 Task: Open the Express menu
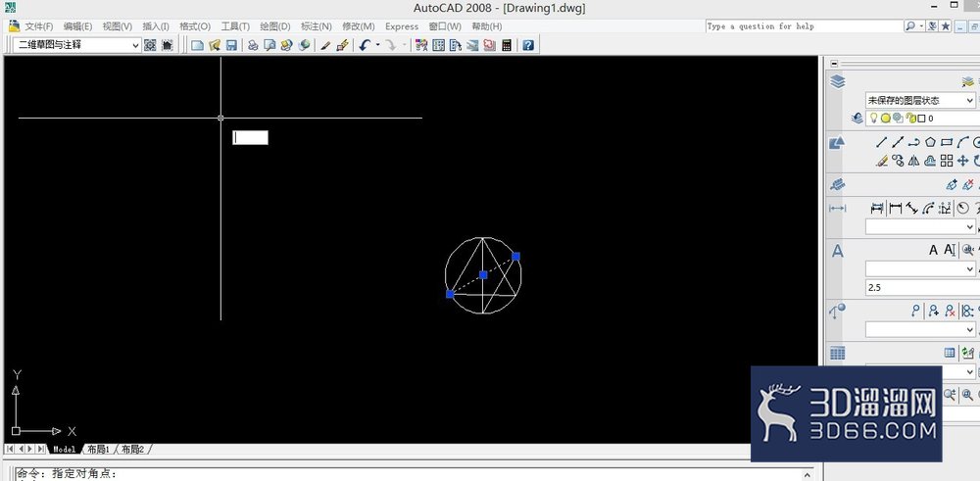(x=402, y=26)
